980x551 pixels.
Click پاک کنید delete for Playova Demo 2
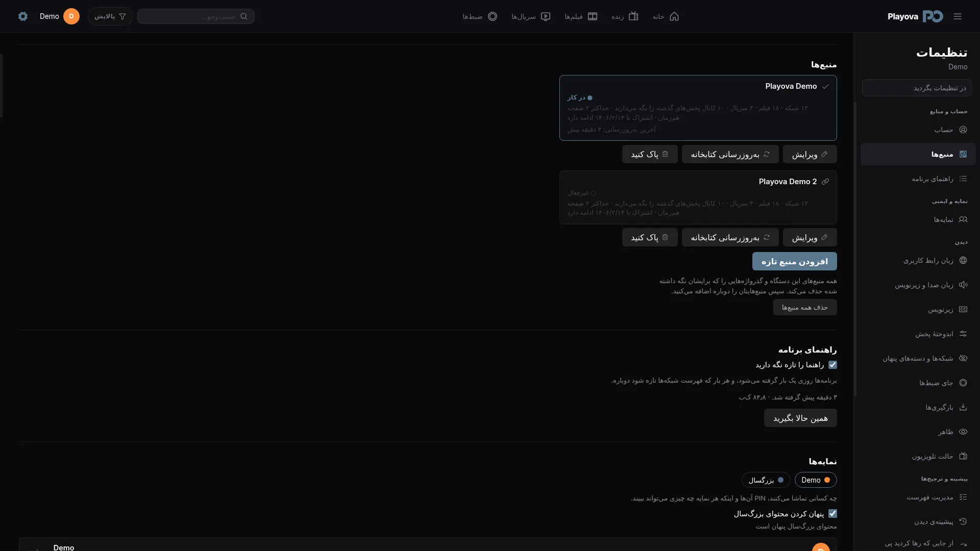tap(650, 237)
